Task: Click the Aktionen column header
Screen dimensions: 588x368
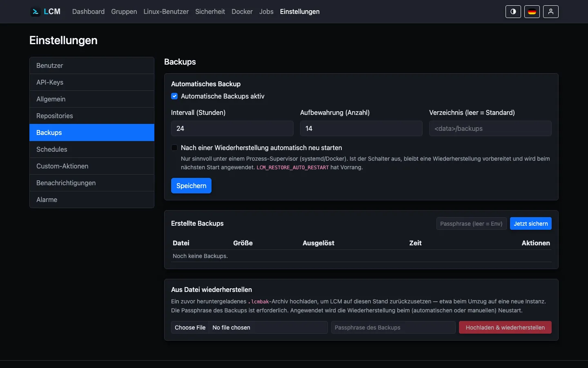Action: [536, 243]
